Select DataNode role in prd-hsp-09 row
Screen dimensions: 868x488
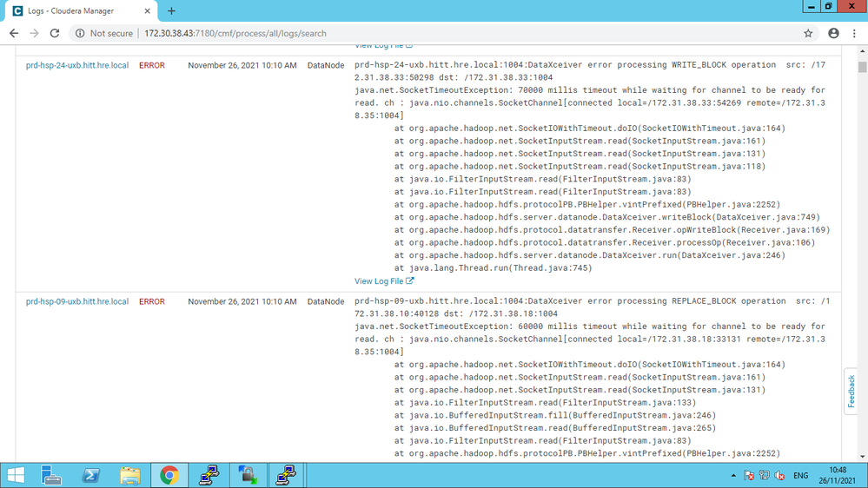326,301
